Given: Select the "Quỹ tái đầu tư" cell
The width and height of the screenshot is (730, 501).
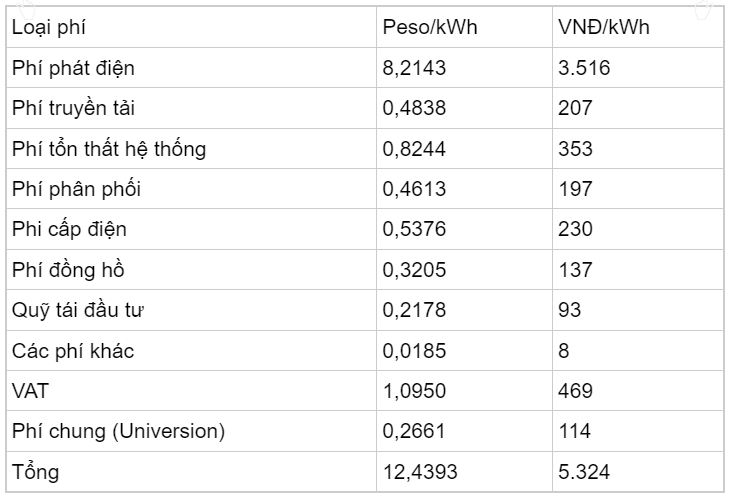Looking at the screenshot, I should [79, 310].
